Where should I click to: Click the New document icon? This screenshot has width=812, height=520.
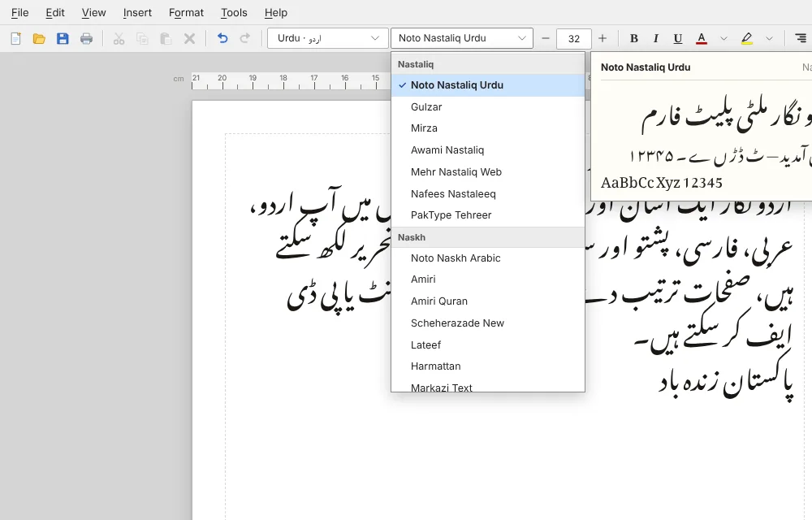tap(15, 38)
